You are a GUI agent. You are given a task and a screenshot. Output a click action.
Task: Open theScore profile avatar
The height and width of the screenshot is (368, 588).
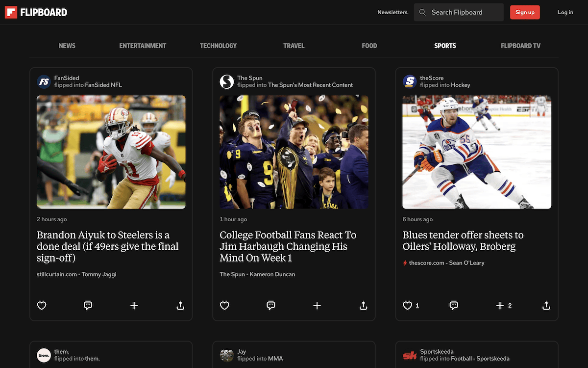[410, 81]
